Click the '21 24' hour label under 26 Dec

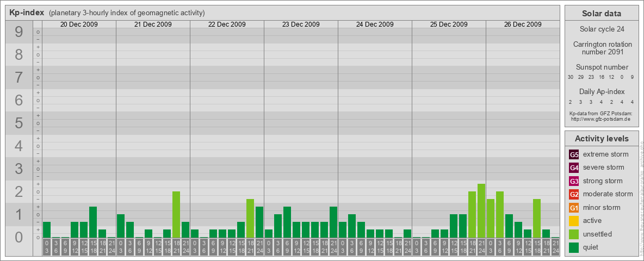555,247
